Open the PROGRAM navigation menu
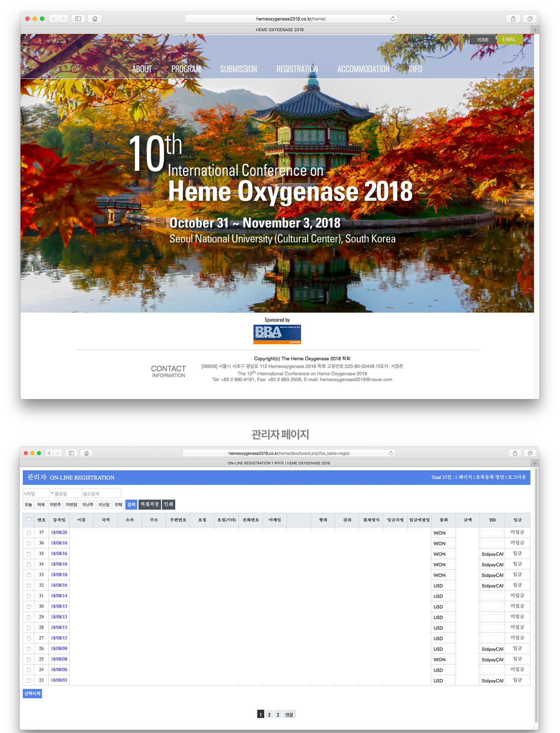 pyautogui.click(x=186, y=69)
